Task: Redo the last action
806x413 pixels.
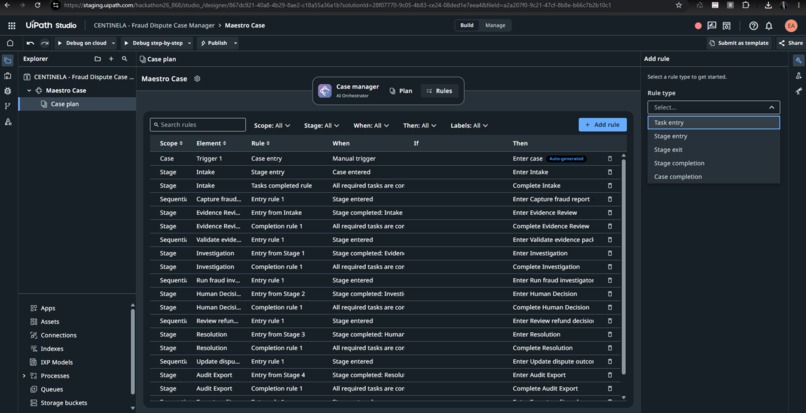Action: coord(45,43)
